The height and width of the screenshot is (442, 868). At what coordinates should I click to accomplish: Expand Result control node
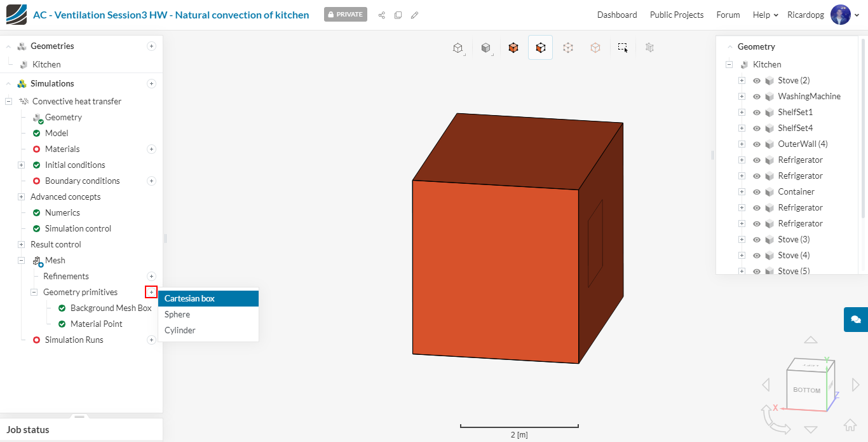point(21,244)
